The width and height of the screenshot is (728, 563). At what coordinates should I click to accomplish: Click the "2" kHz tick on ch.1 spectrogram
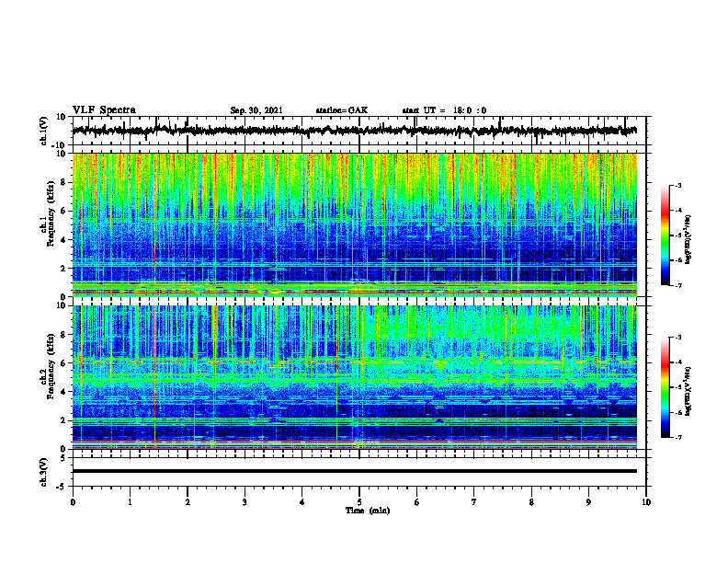[64, 269]
